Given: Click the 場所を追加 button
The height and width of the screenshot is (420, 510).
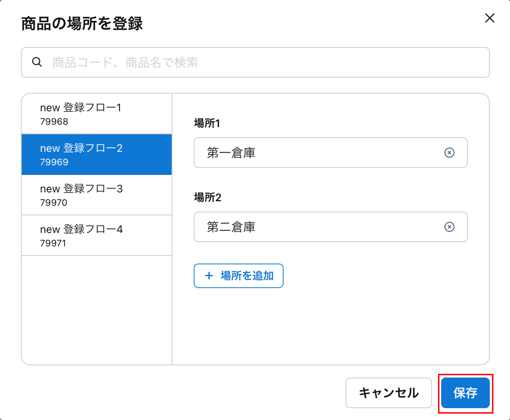Looking at the screenshot, I should tap(239, 276).
